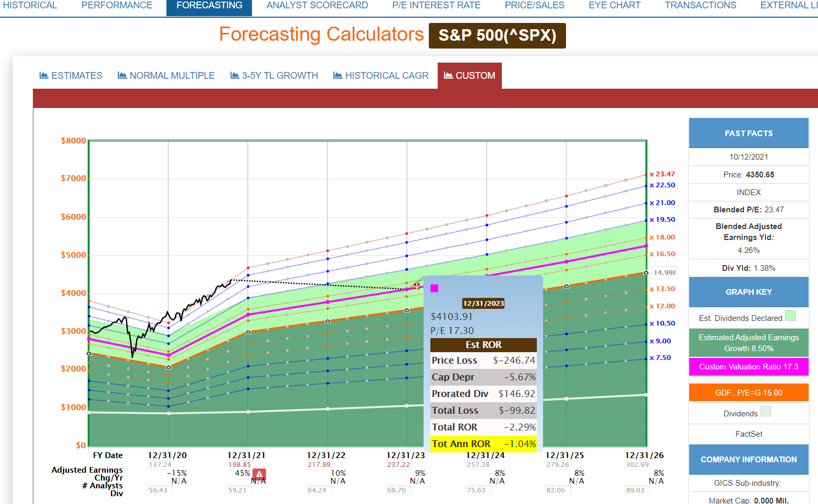This screenshot has width=818, height=504.
Task: Click the orange-line triangle marker at 12/31/22
Action: point(328,321)
